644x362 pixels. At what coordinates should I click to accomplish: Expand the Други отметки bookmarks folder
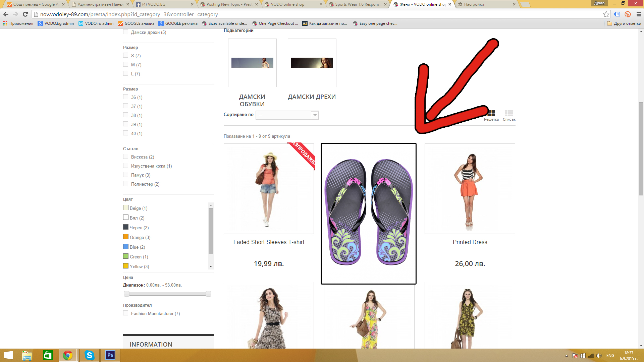624,23
